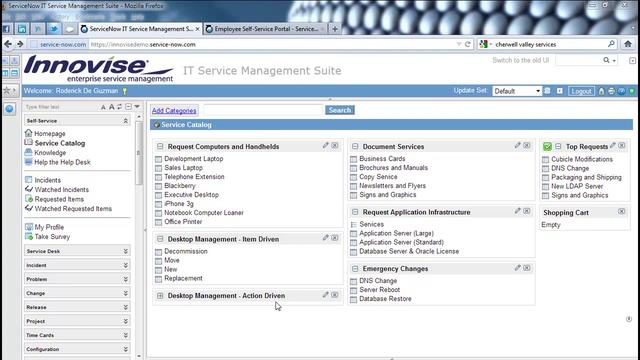Open the Incidents list icon
This screenshot has height=360, width=640.
(x=28, y=180)
